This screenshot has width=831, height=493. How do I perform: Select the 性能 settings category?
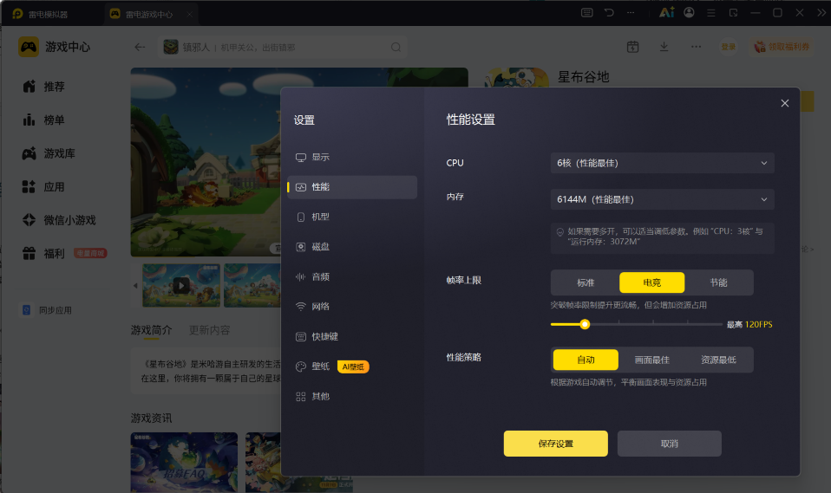coord(352,187)
